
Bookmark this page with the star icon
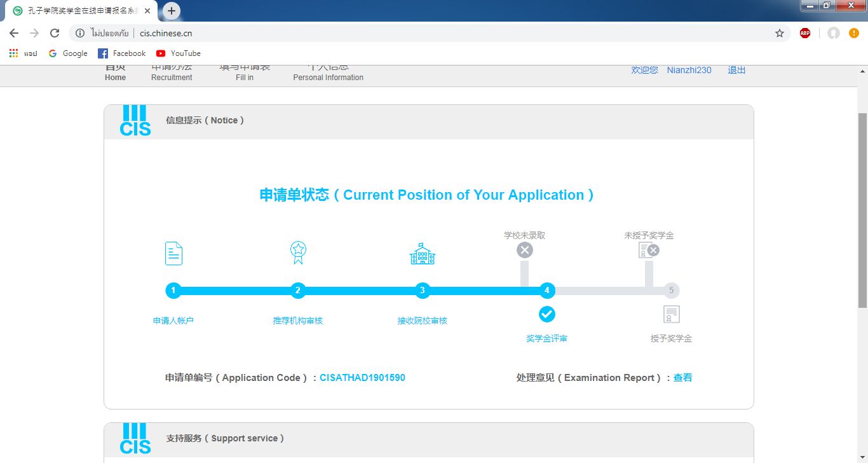click(x=780, y=33)
